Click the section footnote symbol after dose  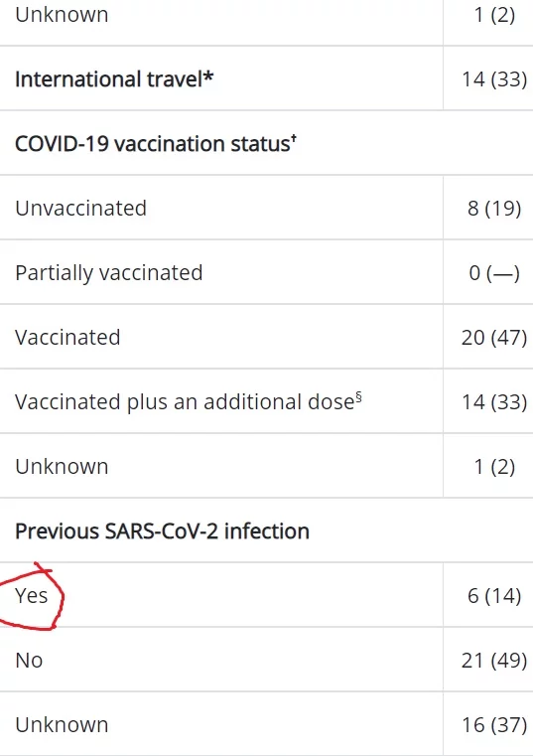358,397
